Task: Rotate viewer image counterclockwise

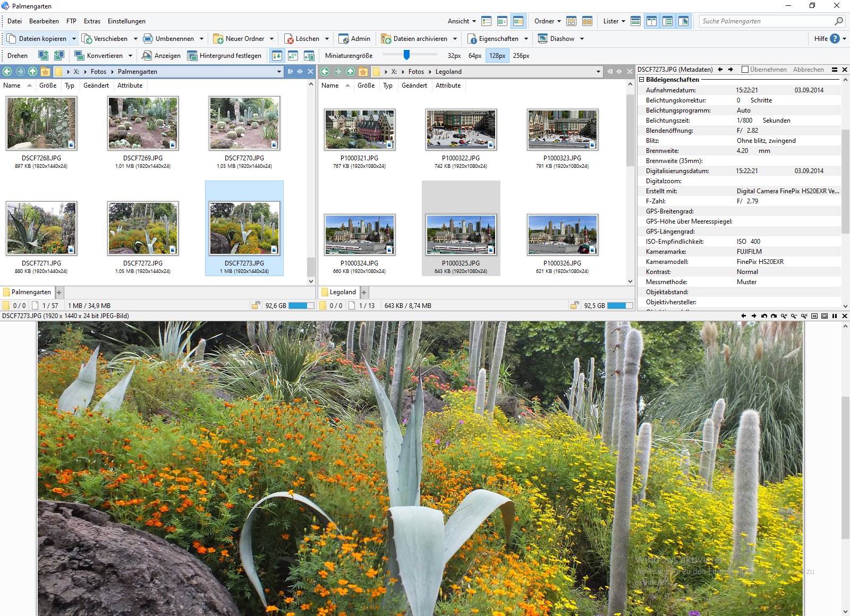Action: 764,316
